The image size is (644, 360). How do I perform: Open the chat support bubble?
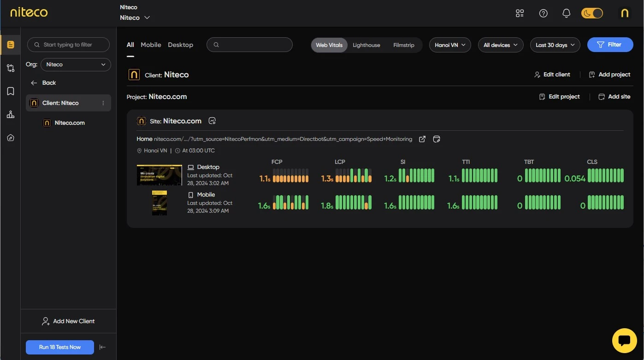click(624, 340)
